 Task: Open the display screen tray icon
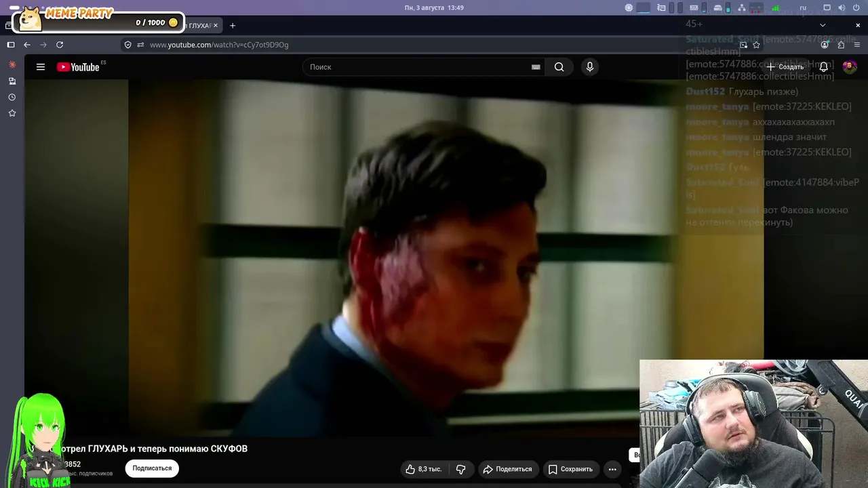pyautogui.click(x=827, y=8)
